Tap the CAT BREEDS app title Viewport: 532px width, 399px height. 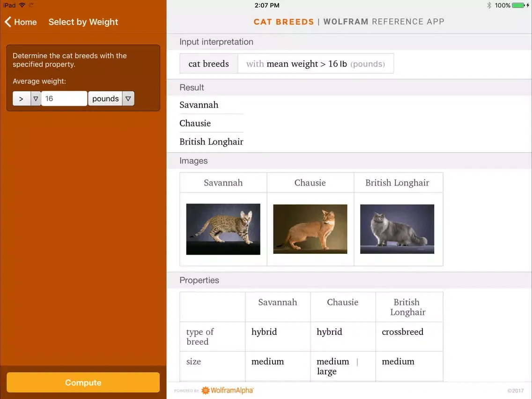pos(284,22)
